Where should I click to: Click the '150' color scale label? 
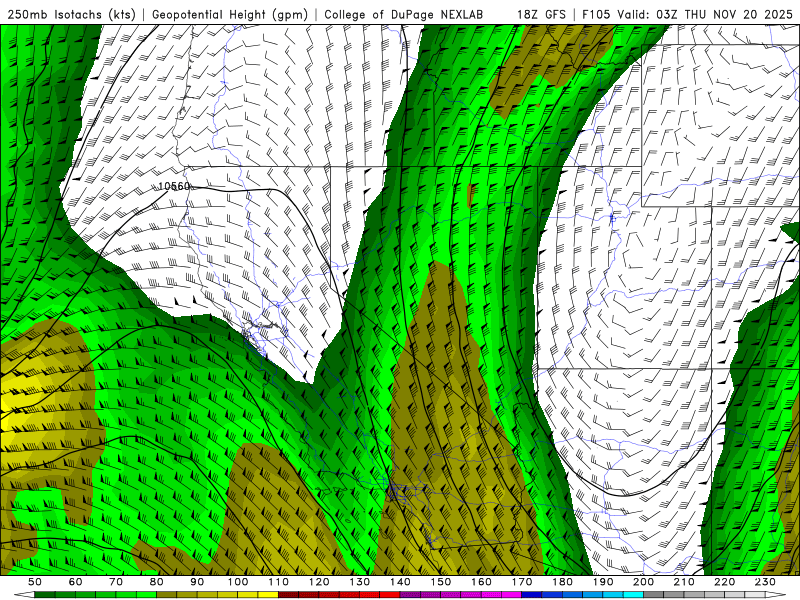[x=441, y=582]
